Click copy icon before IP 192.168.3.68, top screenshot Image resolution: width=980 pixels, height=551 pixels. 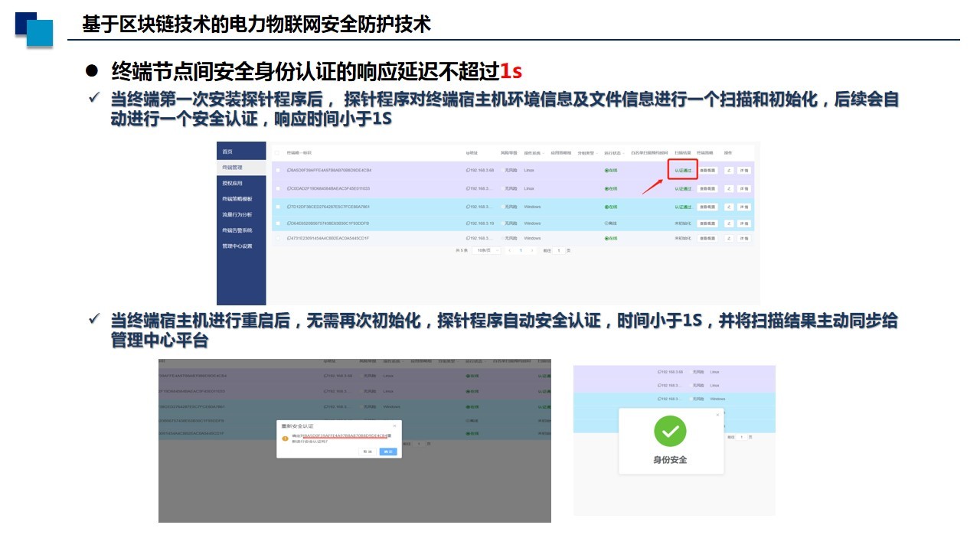click(468, 170)
